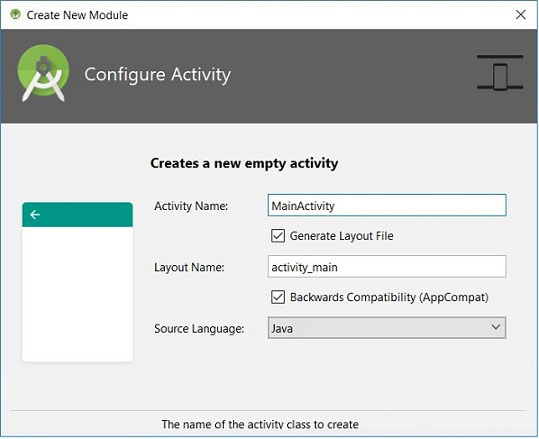Focus the Activity Name field containing MainActivity
The image size is (539, 439).
387,206
